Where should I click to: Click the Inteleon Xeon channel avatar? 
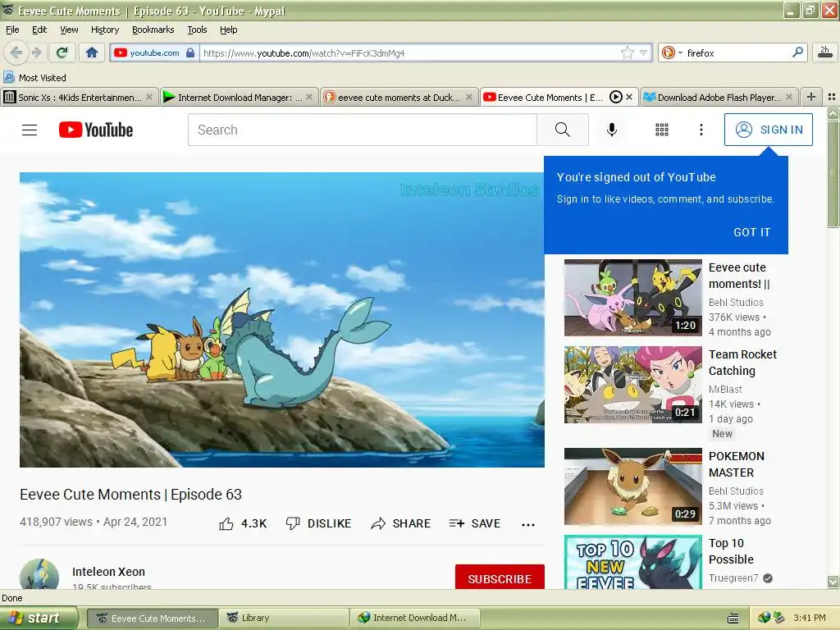pyautogui.click(x=39, y=574)
